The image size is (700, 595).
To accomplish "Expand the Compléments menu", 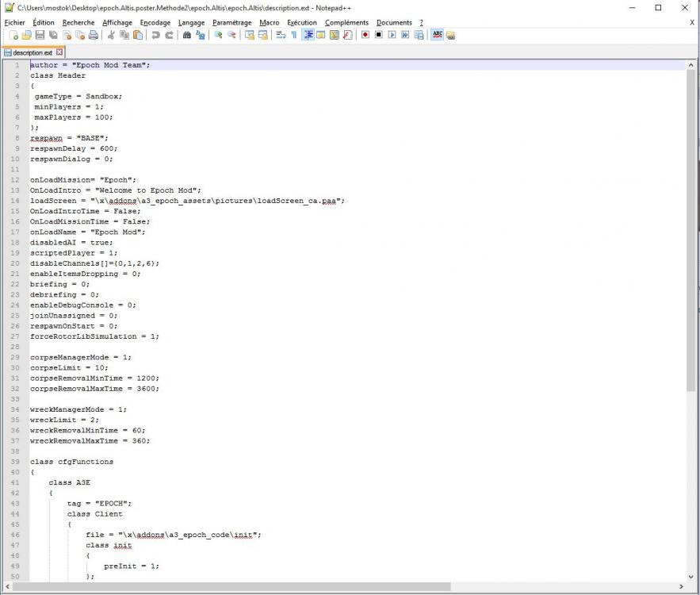I will [346, 23].
